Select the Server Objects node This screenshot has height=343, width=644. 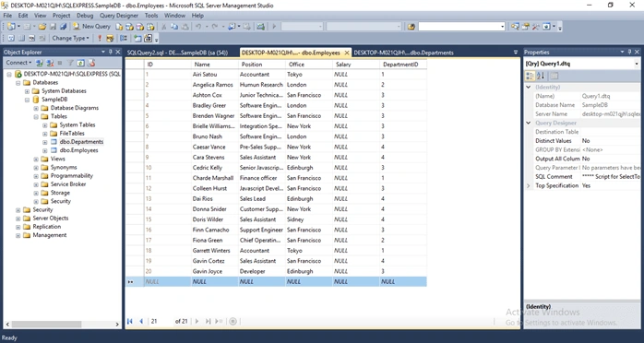[x=51, y=219]
